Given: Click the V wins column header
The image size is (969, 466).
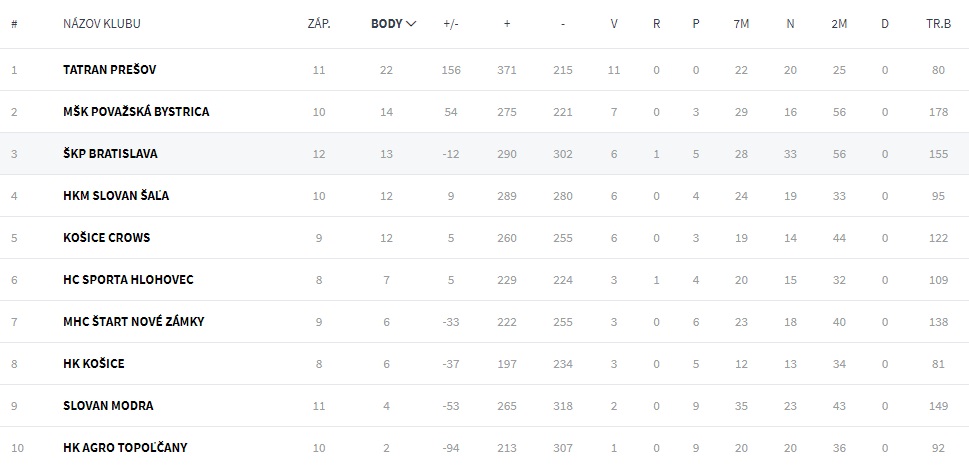Looking at the screenshot, I should pyautogui.click(x=614, y=24).
